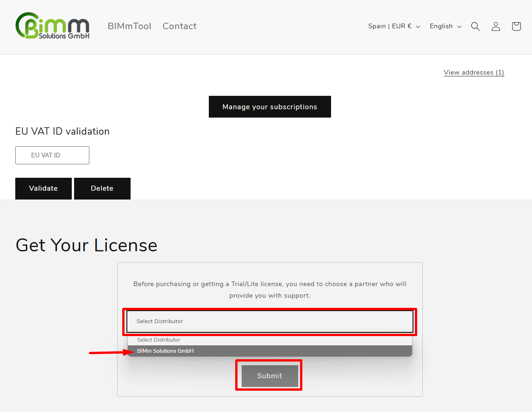Open the shopping cart icon
Viewport: 532px width, 412px height.
click(x=516, y=26)
